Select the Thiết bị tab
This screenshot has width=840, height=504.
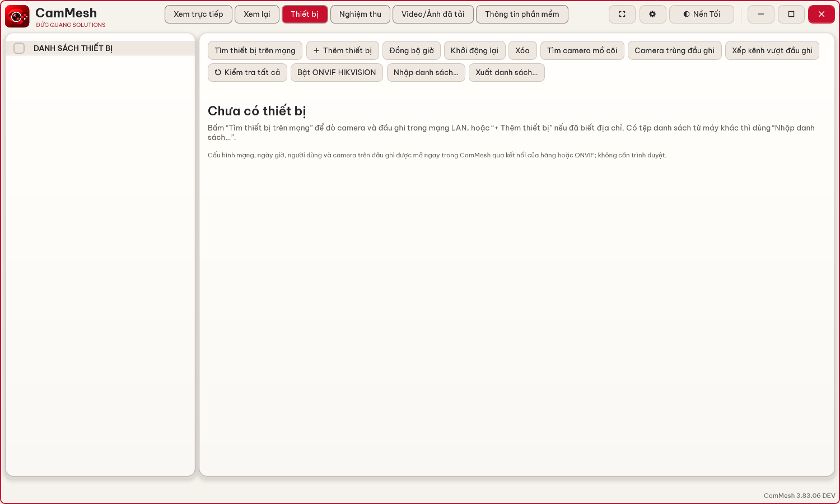coord(305,14)
